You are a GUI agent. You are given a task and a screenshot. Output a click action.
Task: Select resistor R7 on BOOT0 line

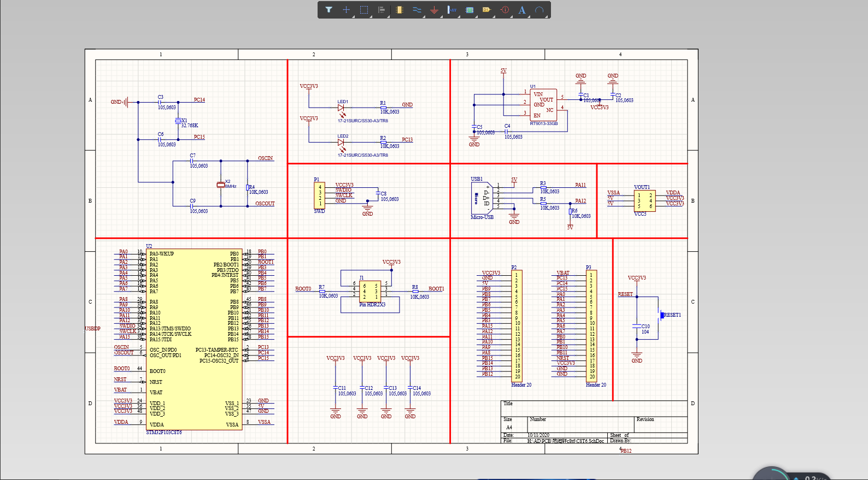point(322,292)
